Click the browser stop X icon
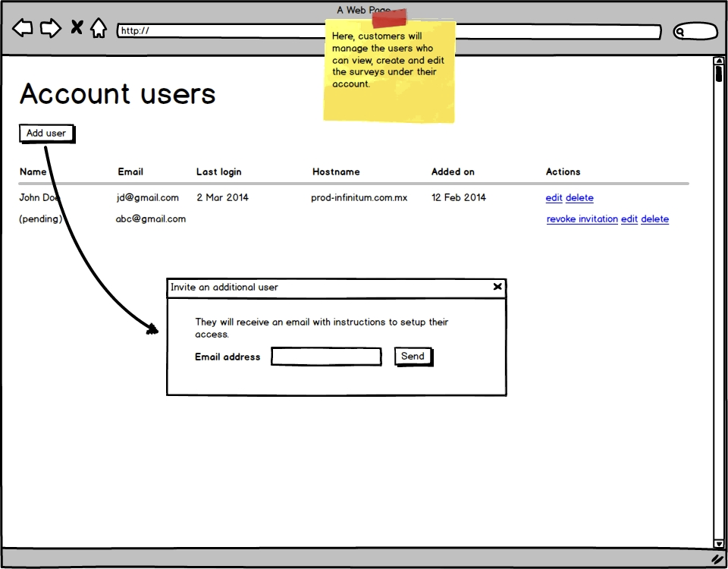Image resolution: width=728 pixels, height=569 pixels. pyautogui.click(x=77, y=27)
